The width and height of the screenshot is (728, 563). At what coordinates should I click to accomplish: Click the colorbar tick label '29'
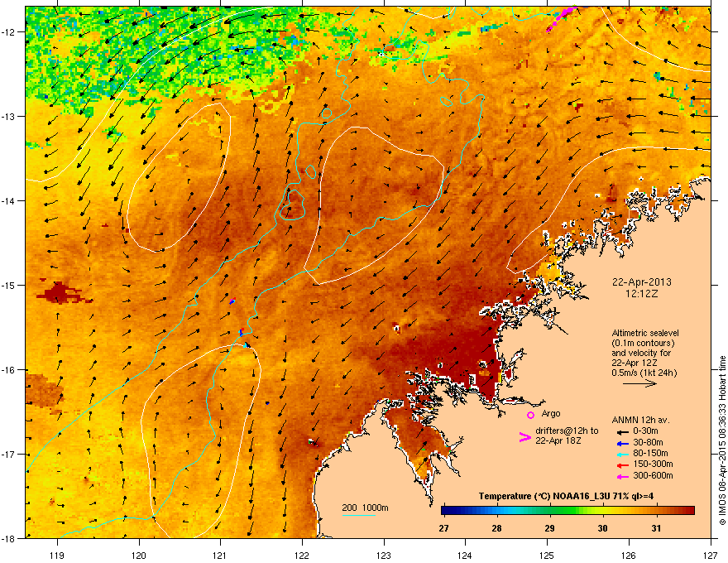pyautogui.click(x=549, y=528)
